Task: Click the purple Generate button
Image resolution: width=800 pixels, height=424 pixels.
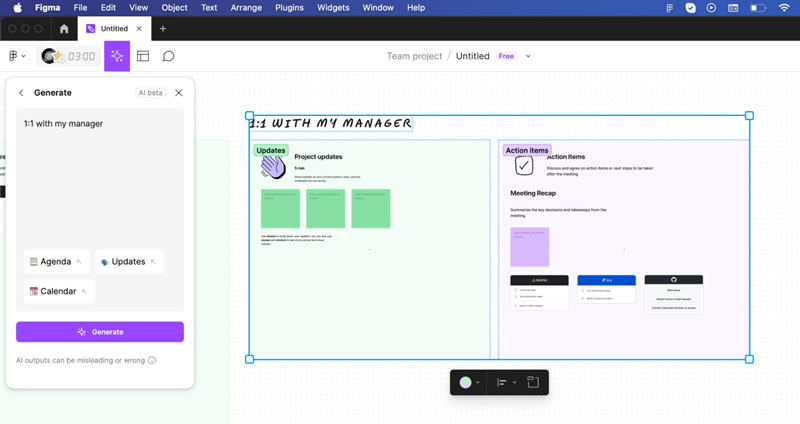Action: point(100,332)
